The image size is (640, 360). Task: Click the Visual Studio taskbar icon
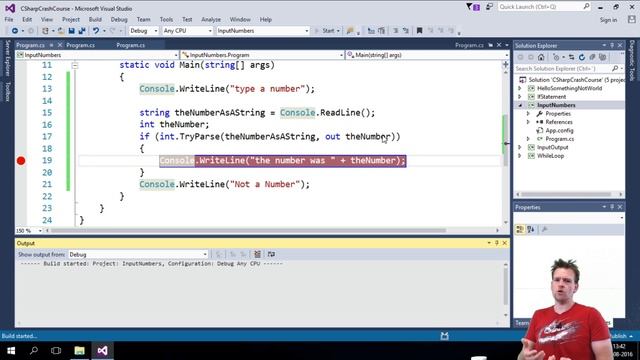pos(102,351)
